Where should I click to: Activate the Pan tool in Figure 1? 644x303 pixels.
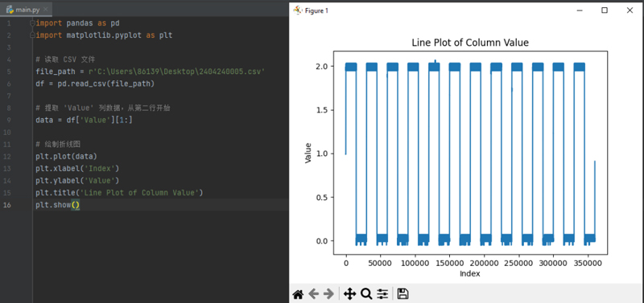[349, 293]
